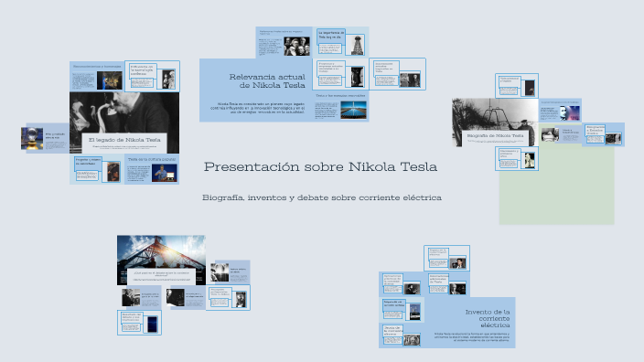Select the subtitle 'Biografía, inventos y debate sobre corriente eléctrica'

[322, 197]
